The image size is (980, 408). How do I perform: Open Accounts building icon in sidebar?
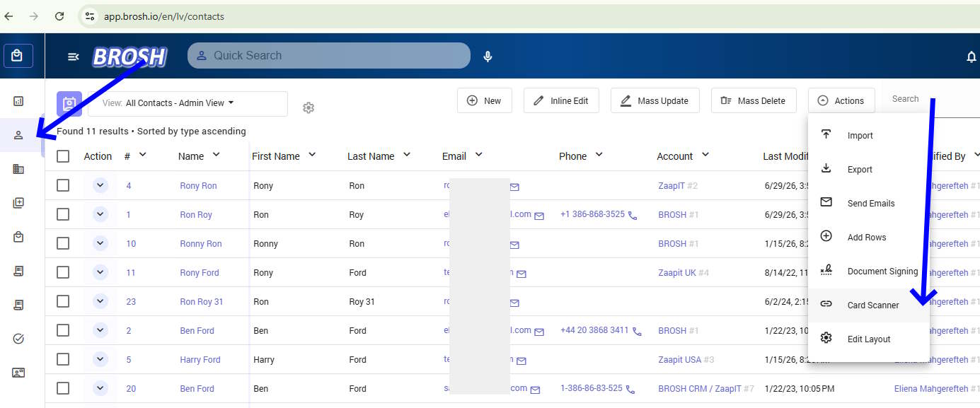click(x=18, y=169)
